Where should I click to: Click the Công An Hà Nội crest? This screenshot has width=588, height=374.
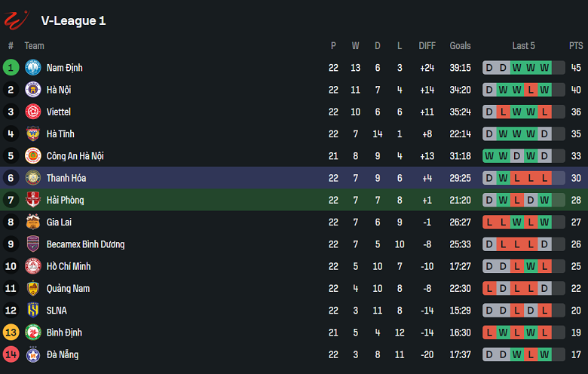(33, 156)
